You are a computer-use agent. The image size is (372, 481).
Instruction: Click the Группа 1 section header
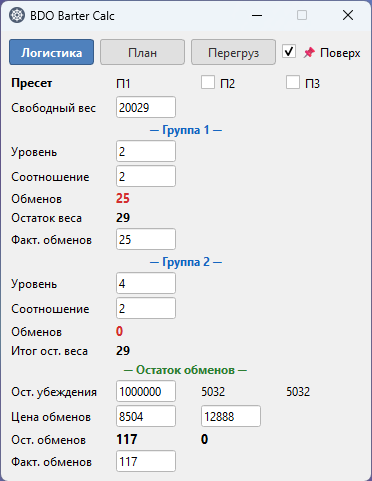[186, 130]
